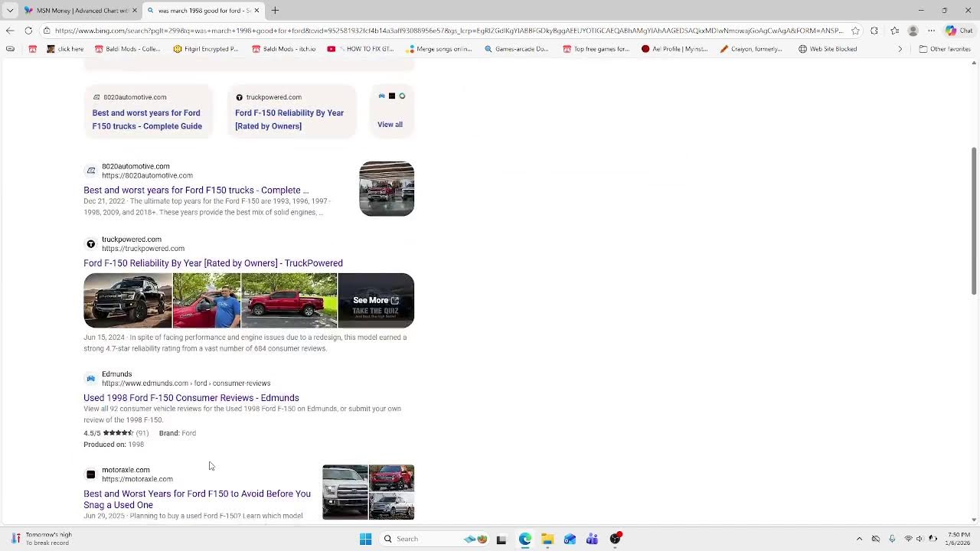Open the Fitgirl Encrypted bookmark

click(x=206, y=49)
